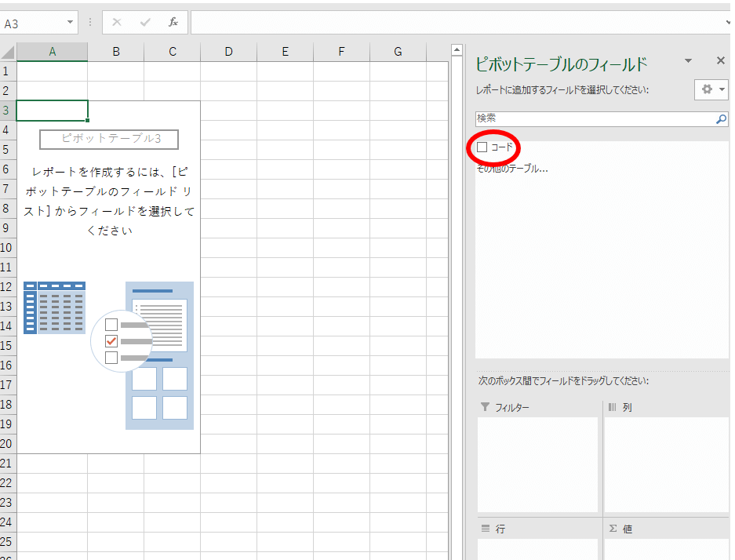
Task: Click the フィルター drop area box
Action: tap(537, 464)
